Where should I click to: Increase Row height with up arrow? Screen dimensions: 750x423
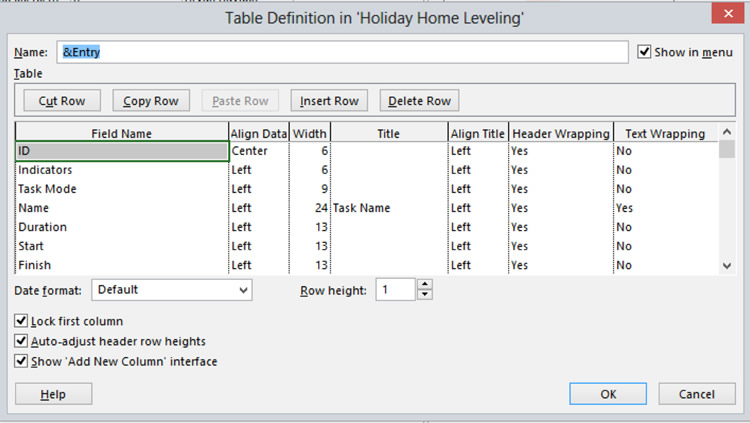point(425,284)
